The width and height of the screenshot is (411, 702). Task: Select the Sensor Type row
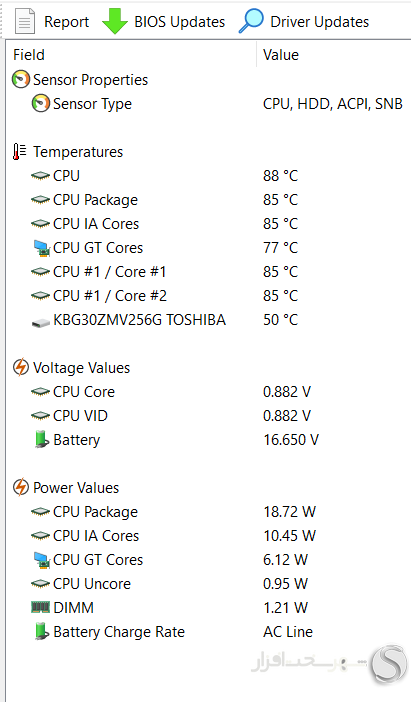[208, 104]
